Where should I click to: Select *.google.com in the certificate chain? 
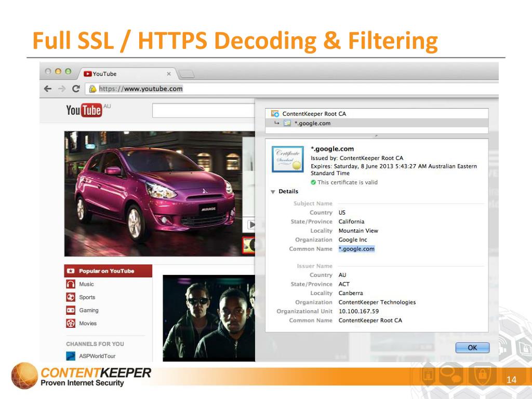tap(312, 123)
